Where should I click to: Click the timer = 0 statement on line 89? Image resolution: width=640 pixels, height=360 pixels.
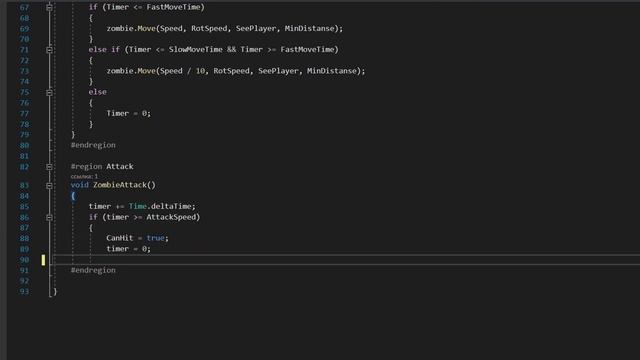tap(129, 249)
